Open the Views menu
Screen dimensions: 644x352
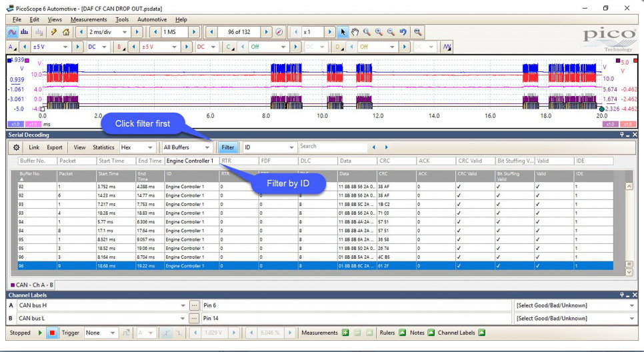coord(55,19)
